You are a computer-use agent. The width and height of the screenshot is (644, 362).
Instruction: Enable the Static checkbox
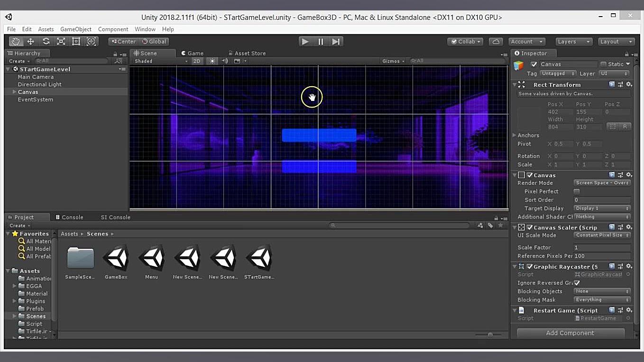pos(603,64)
